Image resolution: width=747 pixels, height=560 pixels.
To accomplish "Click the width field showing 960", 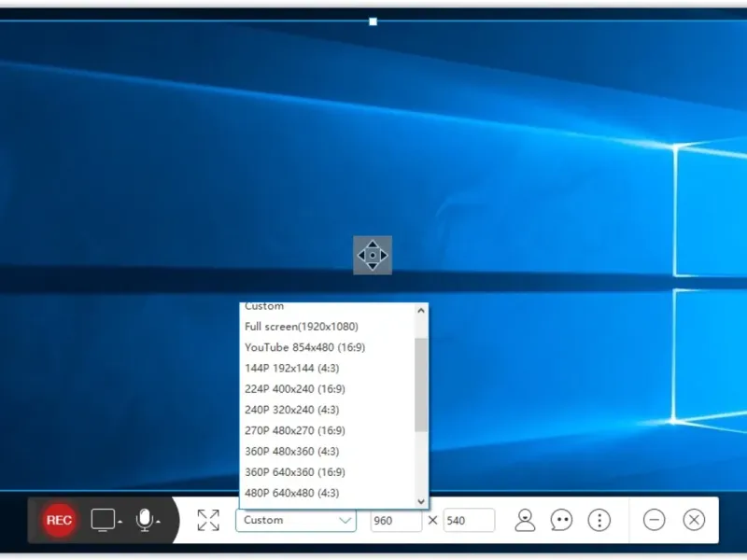I will point(396,521).
